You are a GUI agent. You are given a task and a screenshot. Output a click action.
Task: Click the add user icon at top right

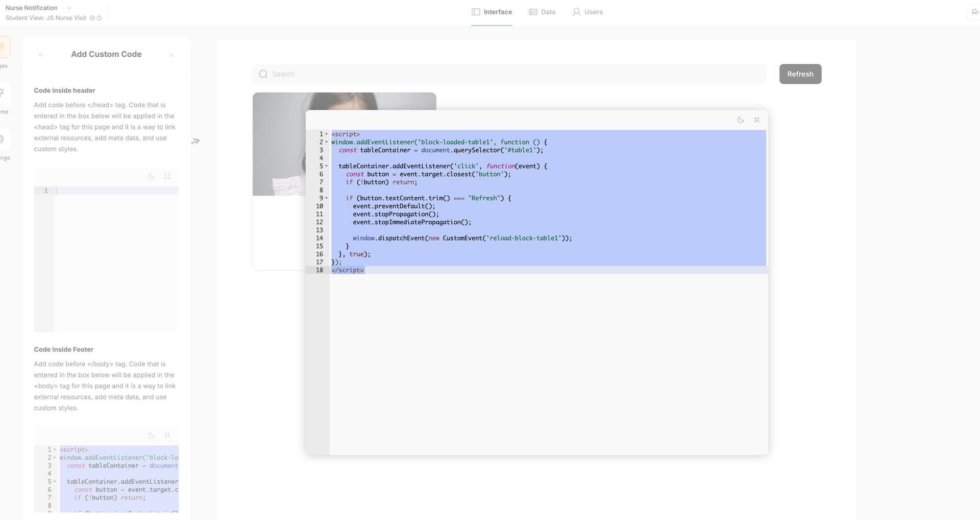click(974, 12)
